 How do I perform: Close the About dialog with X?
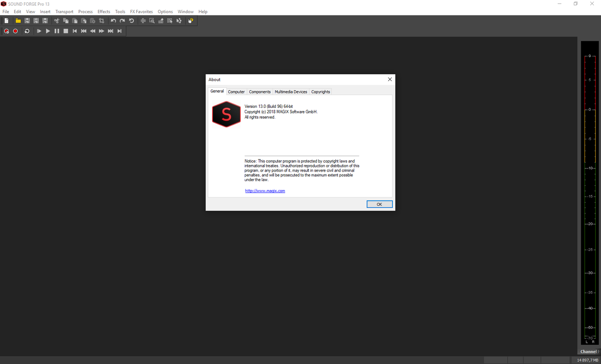[390, 79]
